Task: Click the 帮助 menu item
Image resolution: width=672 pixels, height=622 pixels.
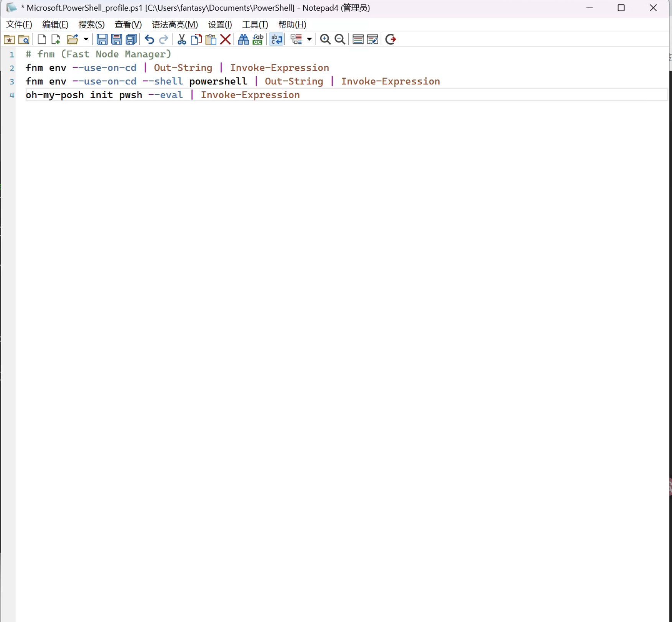Action: (292, 25)
